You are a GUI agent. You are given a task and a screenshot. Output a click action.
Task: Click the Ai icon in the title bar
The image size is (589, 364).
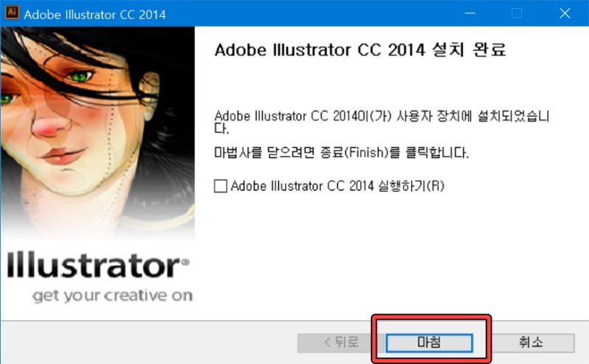[12, 12]
